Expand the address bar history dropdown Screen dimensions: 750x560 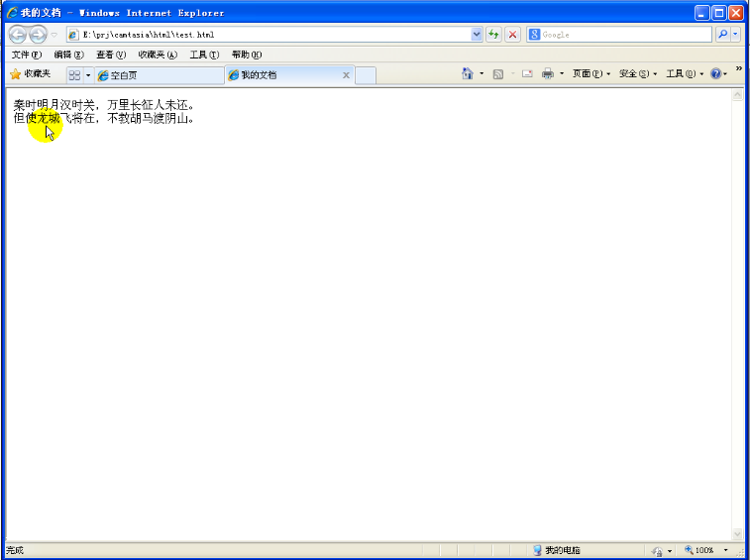[477, 35]
